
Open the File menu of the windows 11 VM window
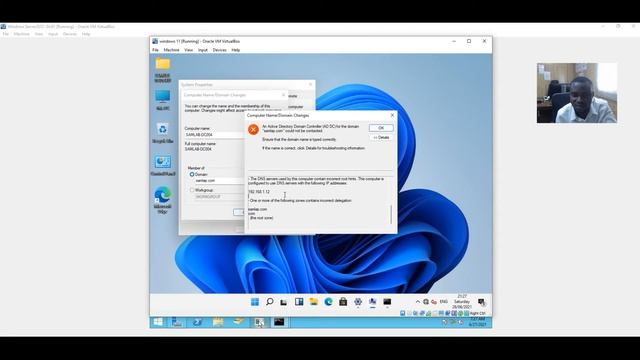coord(155,50)
